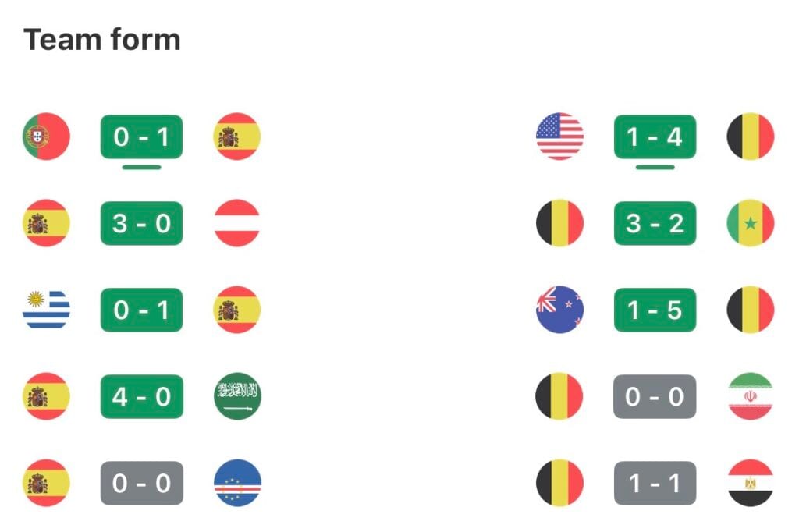The width and height of the screenshot is (799, 532).
Task: Select the Austria flag icon
Action: pos(237,223)
